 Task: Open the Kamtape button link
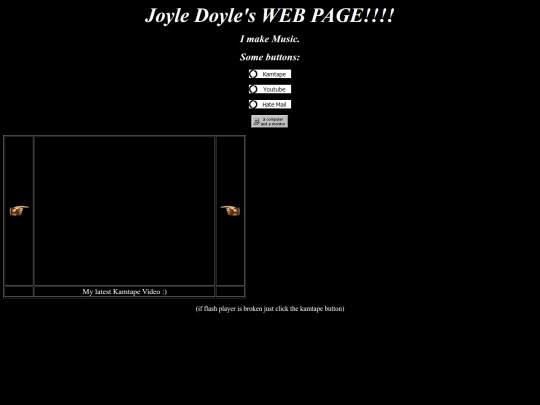coord(270,74)
